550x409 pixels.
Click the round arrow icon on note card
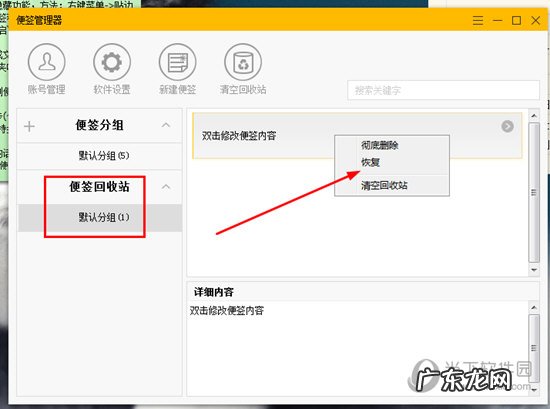point(508,126)
